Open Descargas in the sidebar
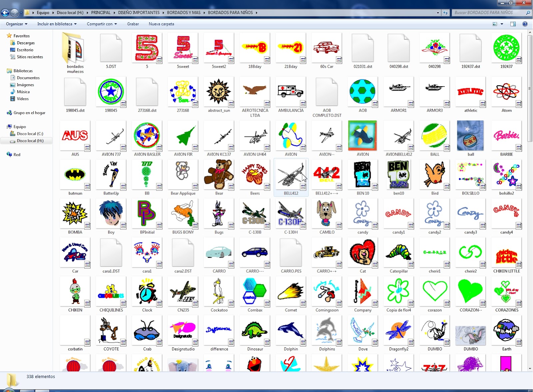Screen dimensions: 533x392 (x=26, y=43)
